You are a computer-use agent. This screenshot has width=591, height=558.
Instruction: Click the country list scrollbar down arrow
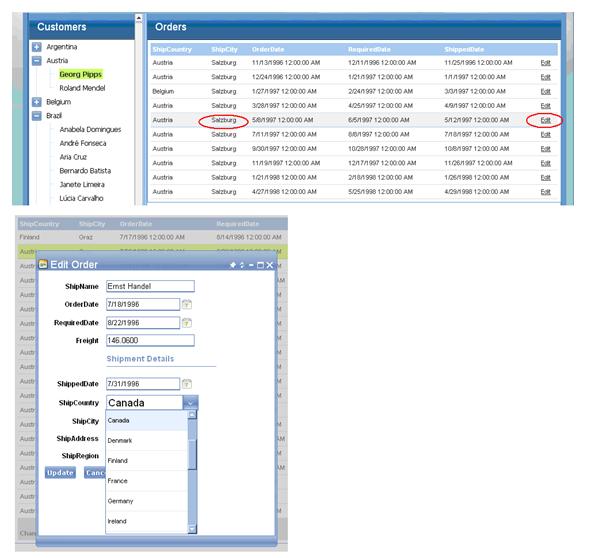click(192, 529)
